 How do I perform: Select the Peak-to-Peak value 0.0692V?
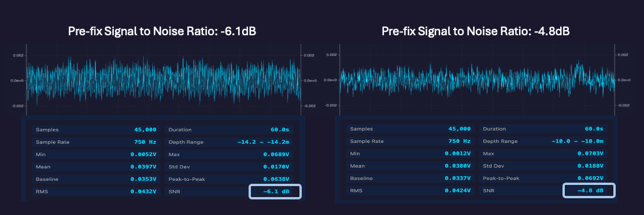pos(590,178)
